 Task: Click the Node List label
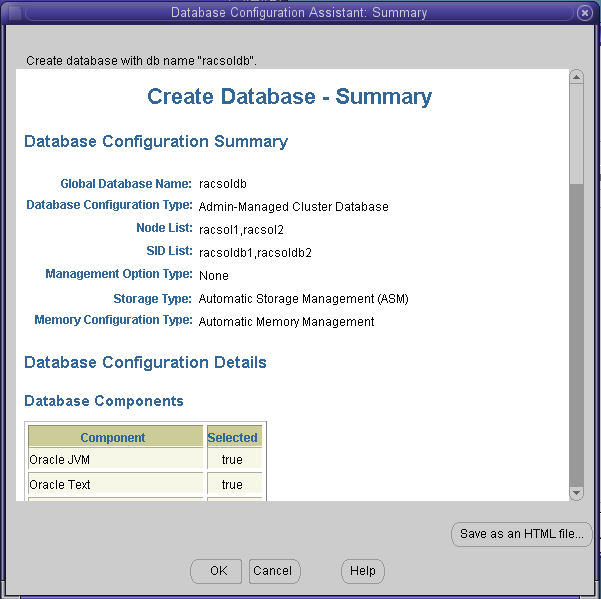pyautogui.click(x=164, y=228)
